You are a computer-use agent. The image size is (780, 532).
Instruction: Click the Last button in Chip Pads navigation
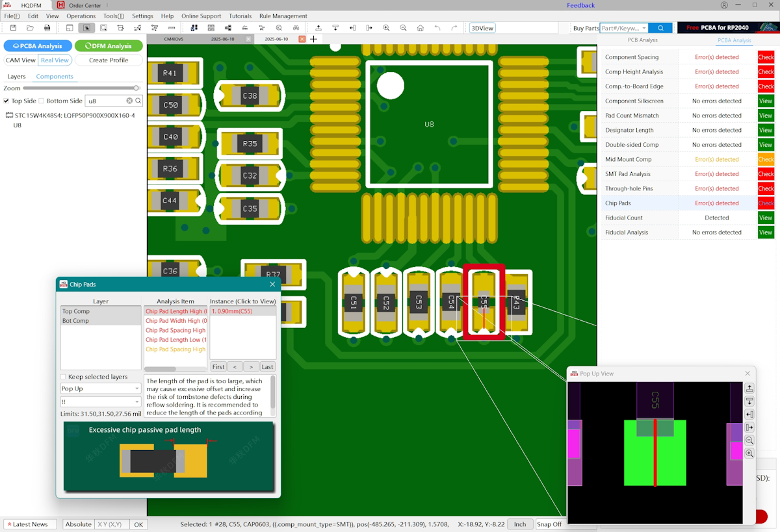[267, 366]
